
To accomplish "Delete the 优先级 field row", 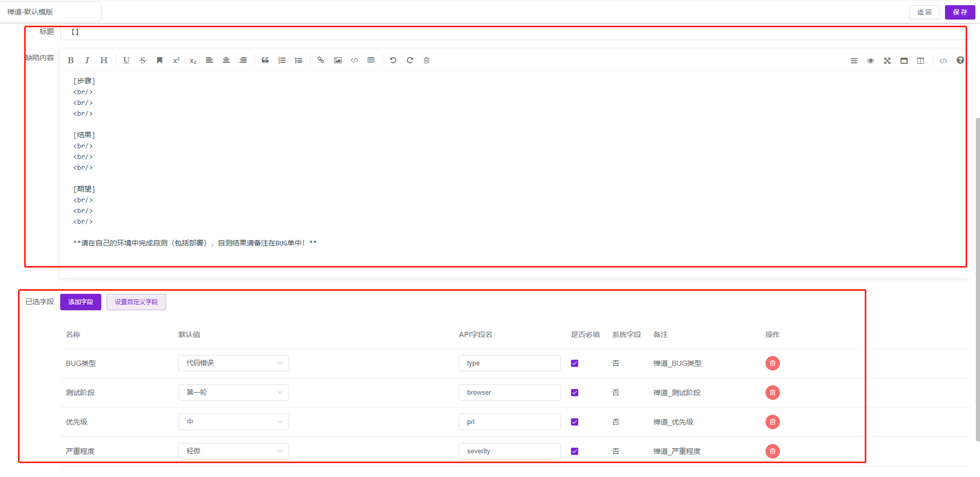I will pyautogui.click(x=773, y=422).
